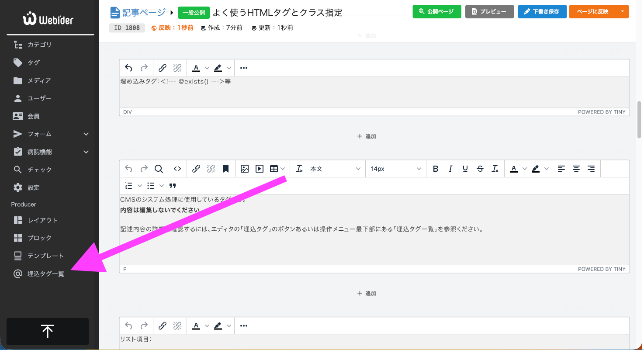Viewport: 644px width, 350px height.
Task: Select the undo icon in the top editor toolbar
Action: pos(128,168)
